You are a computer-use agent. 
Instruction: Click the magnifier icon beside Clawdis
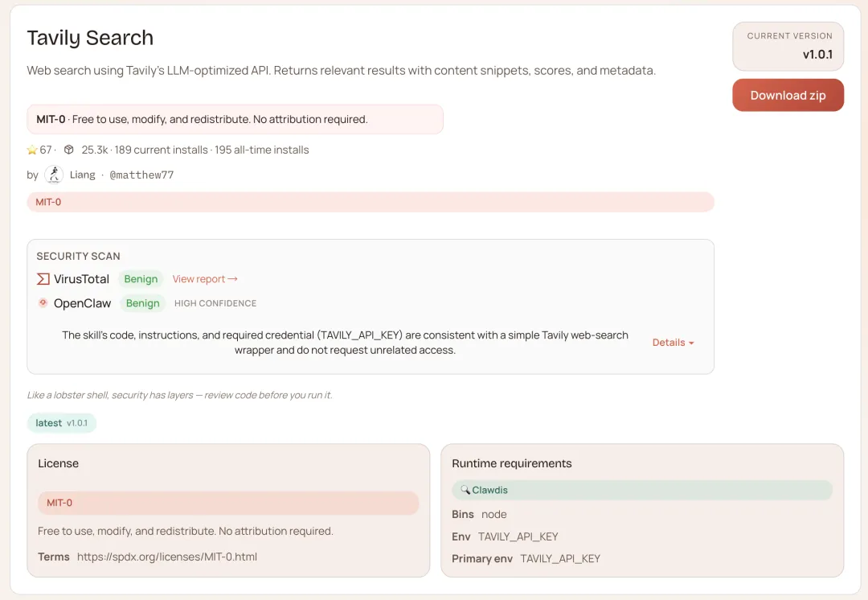coord(465,490)
